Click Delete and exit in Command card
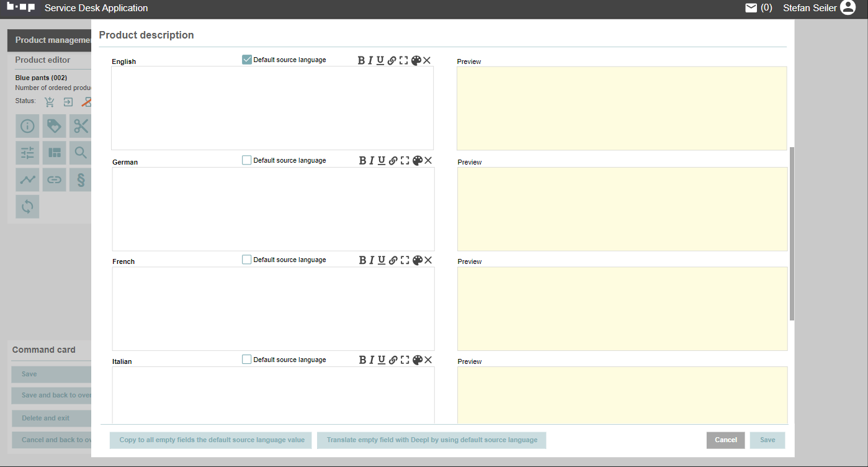This screenshot has width=868, height=467. 51,418
